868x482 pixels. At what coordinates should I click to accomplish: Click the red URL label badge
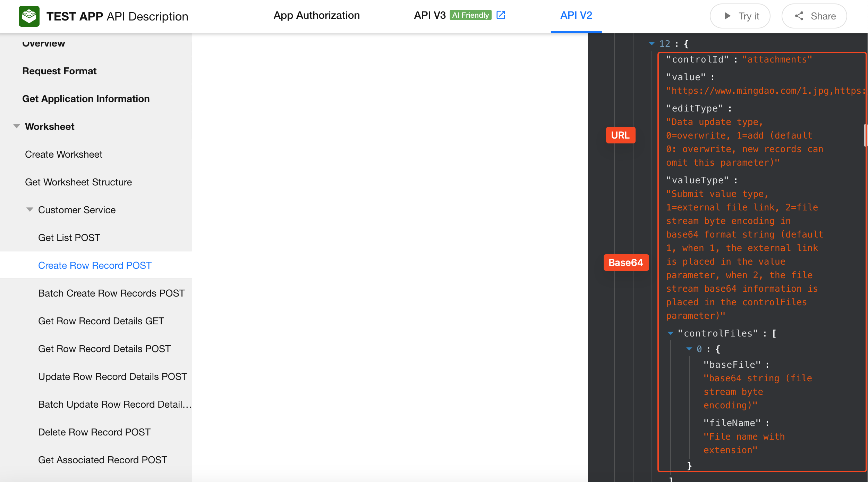[620, 135]
